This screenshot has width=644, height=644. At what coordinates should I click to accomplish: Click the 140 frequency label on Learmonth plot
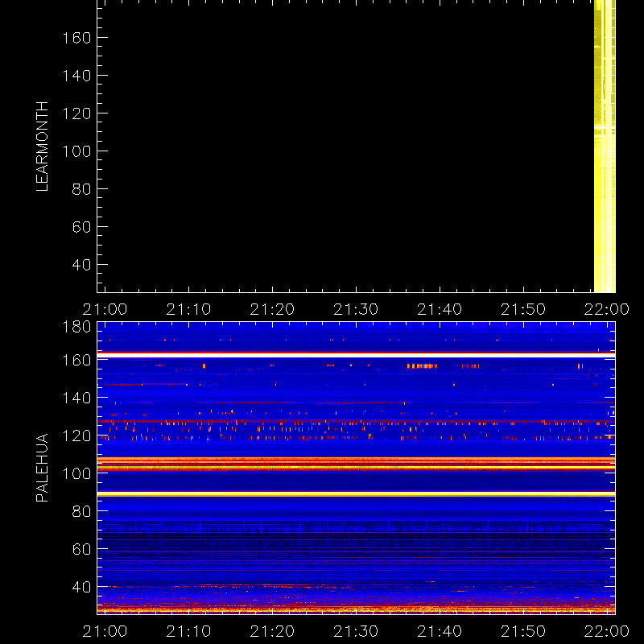(76, 76)
